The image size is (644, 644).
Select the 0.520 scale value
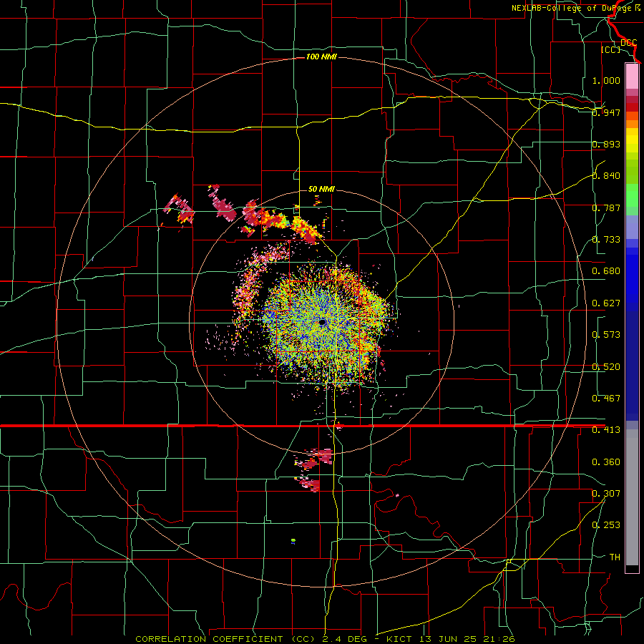tap(606, 367)
